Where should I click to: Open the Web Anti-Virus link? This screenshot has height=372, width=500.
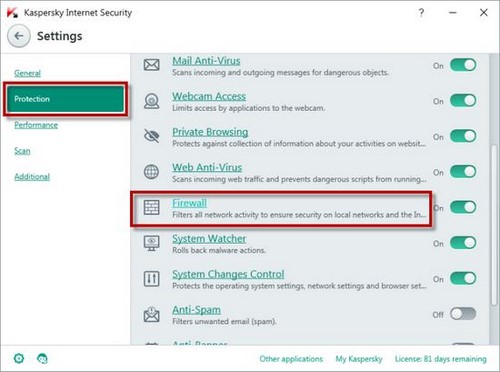click(207, 167)
